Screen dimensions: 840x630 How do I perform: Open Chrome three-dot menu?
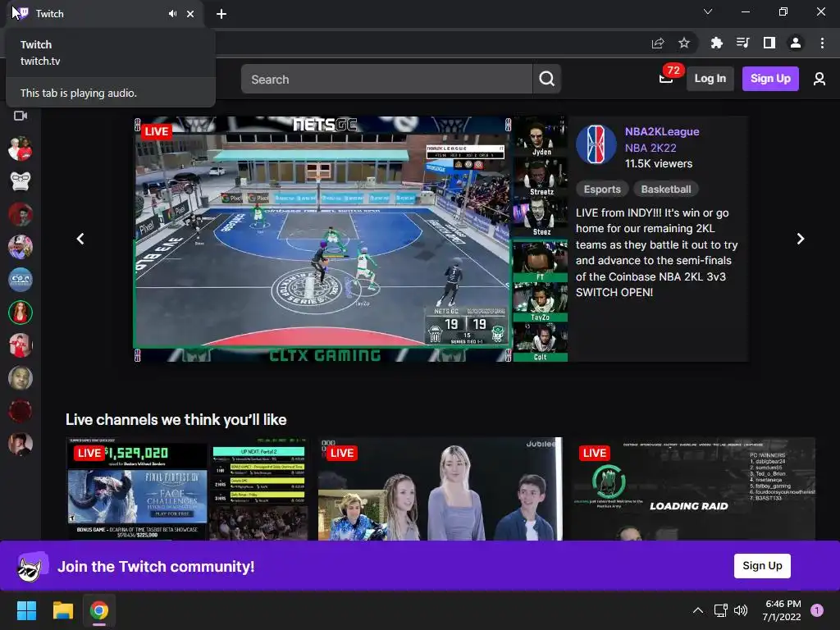[x=822, y=43]
